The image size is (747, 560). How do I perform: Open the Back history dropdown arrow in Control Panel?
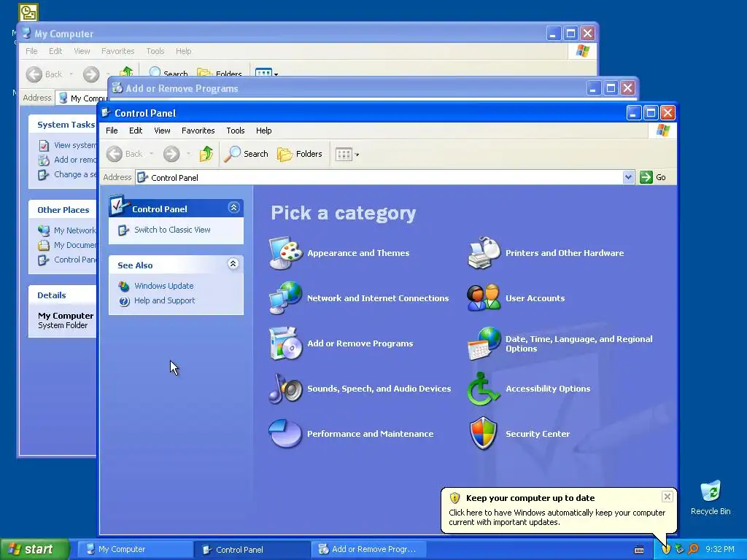tap(152, 154)
